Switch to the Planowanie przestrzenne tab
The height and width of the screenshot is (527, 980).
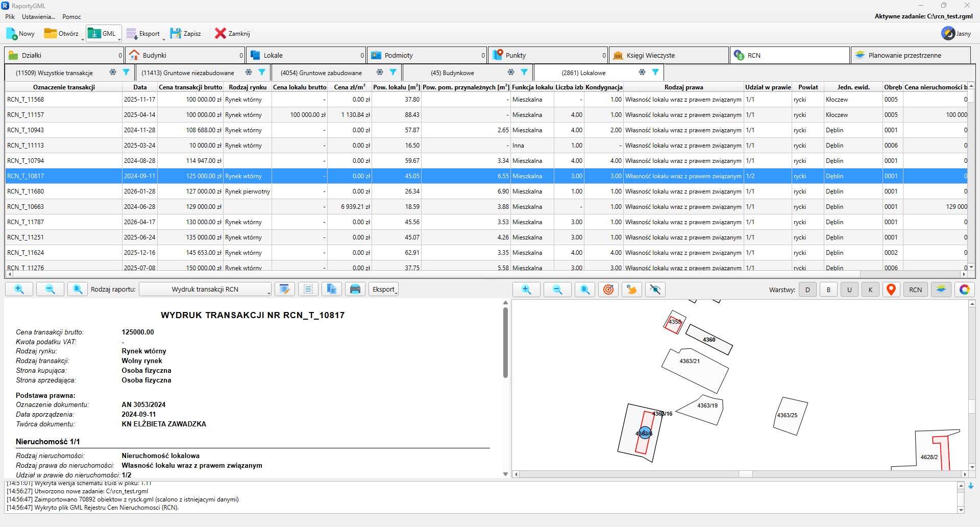point(911,55)
